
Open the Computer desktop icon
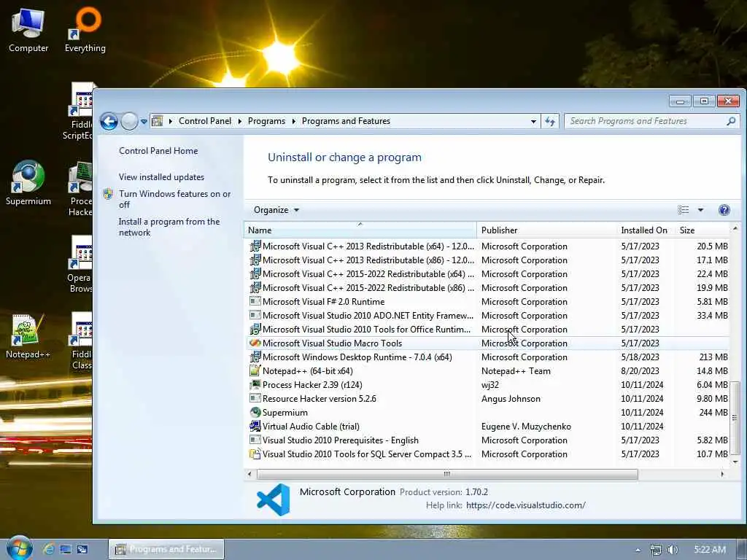[28, 30]
